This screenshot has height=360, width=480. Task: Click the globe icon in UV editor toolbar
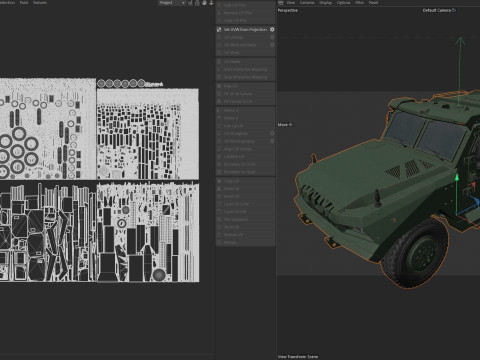(204, 3)
